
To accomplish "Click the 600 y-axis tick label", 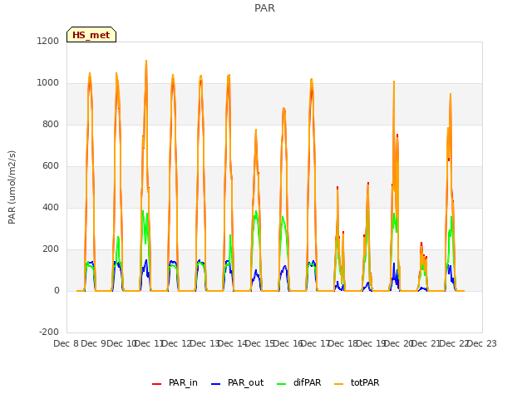I will click(x=51, y=165).
